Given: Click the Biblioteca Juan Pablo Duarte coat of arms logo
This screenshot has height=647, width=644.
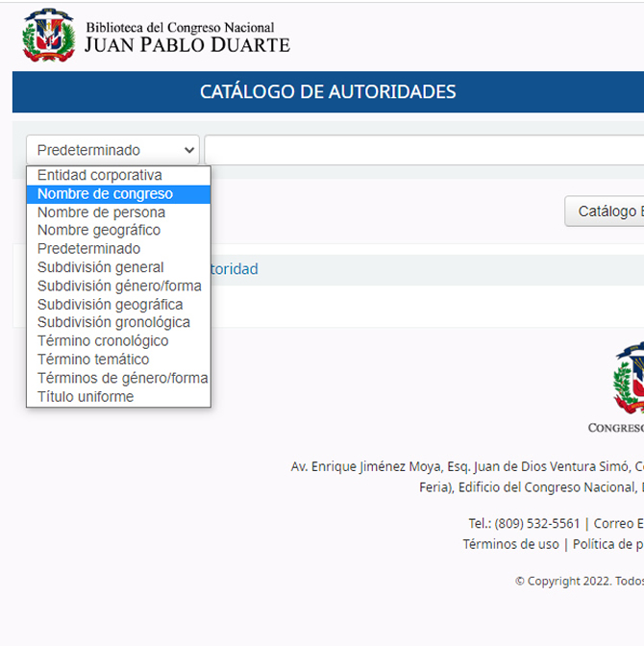Looking at the screenshot, I should [49, 36].
